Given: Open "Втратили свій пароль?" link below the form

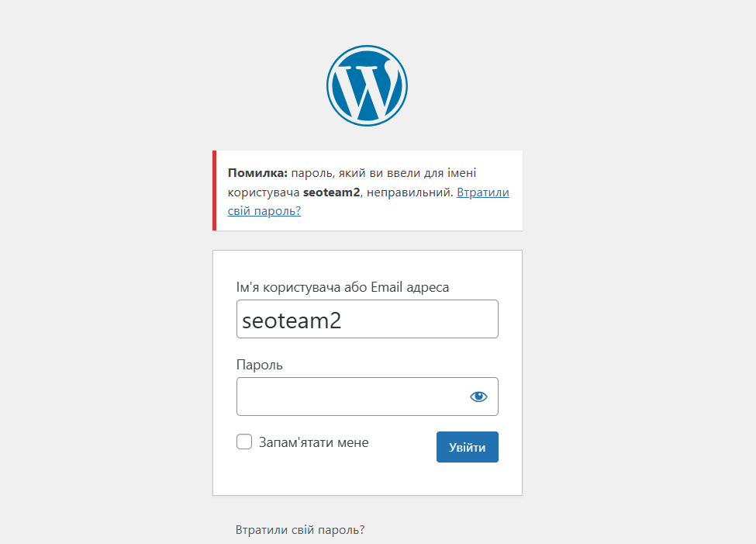Looking at the screenshot, I should (x=299, y=530).
